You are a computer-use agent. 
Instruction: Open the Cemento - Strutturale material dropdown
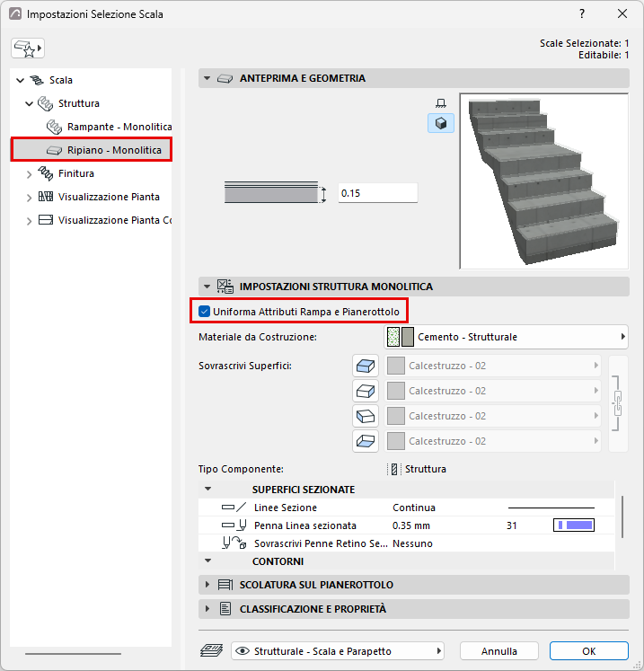506,337
